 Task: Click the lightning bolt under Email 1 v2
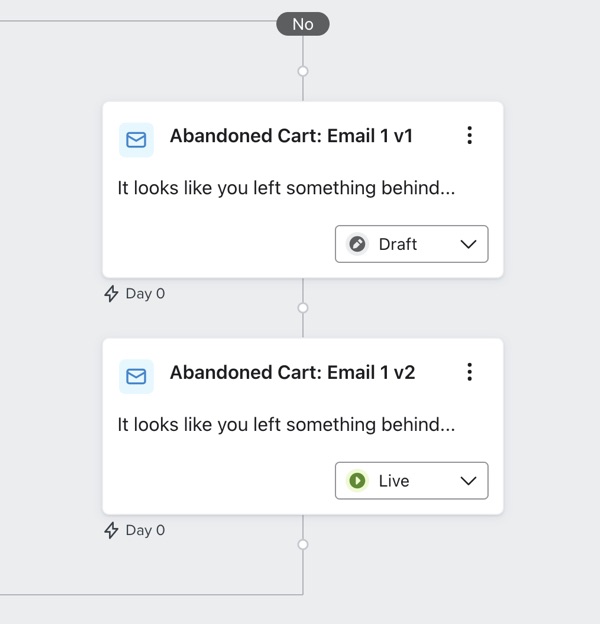pos(112,531)
